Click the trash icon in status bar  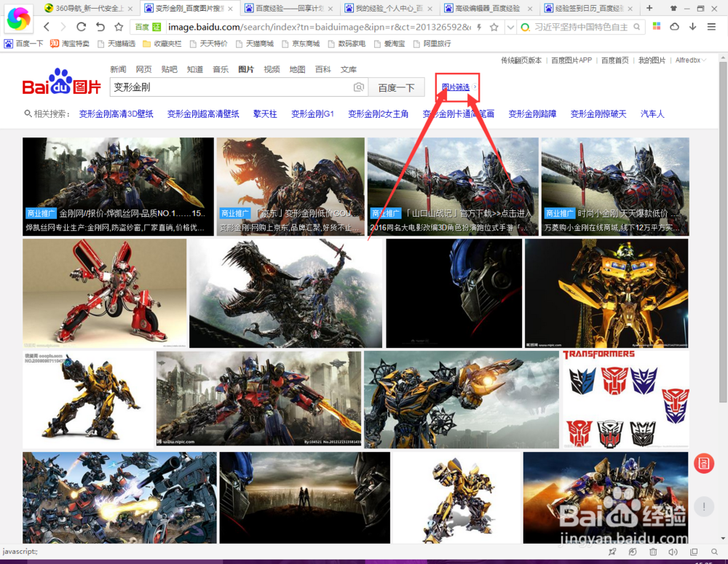pos(653,552)
